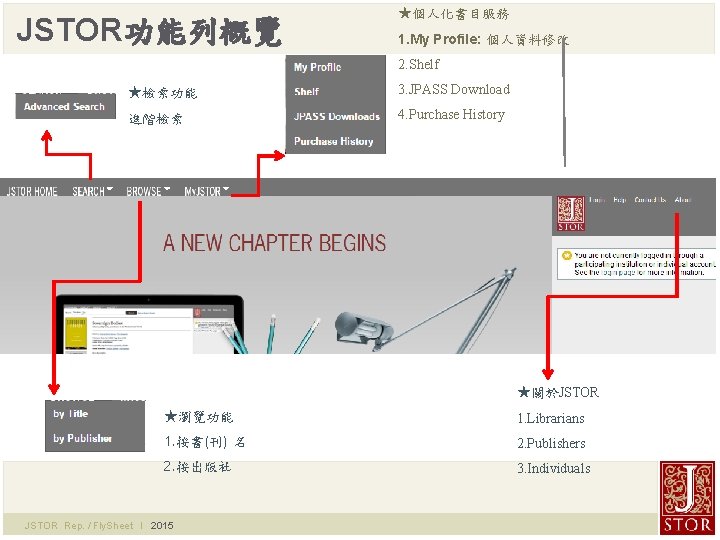Expand the SEARCH dropdown menu
Viewport: 720px width, 540px height.
point(93,191)
